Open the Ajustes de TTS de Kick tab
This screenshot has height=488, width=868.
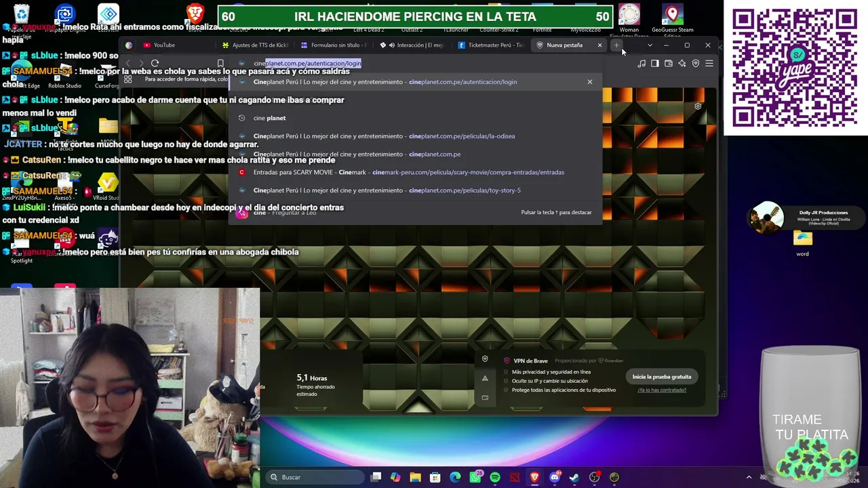[255, 45]
